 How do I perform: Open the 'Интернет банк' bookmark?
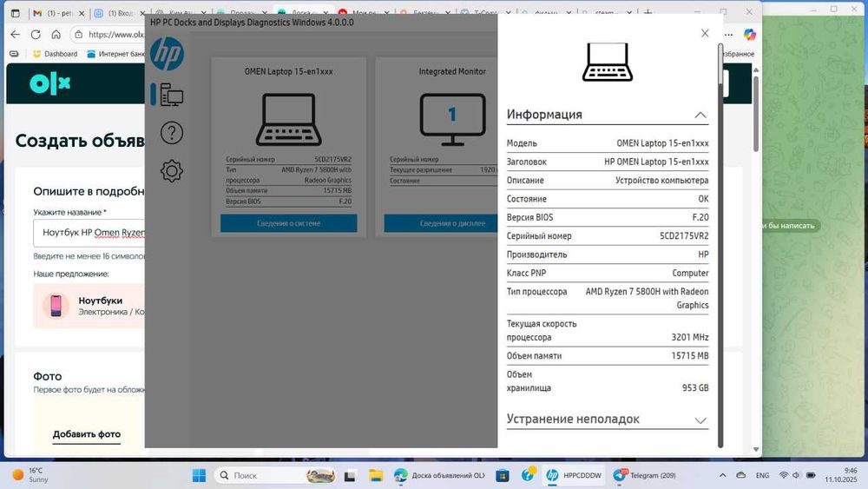[115, 54]
